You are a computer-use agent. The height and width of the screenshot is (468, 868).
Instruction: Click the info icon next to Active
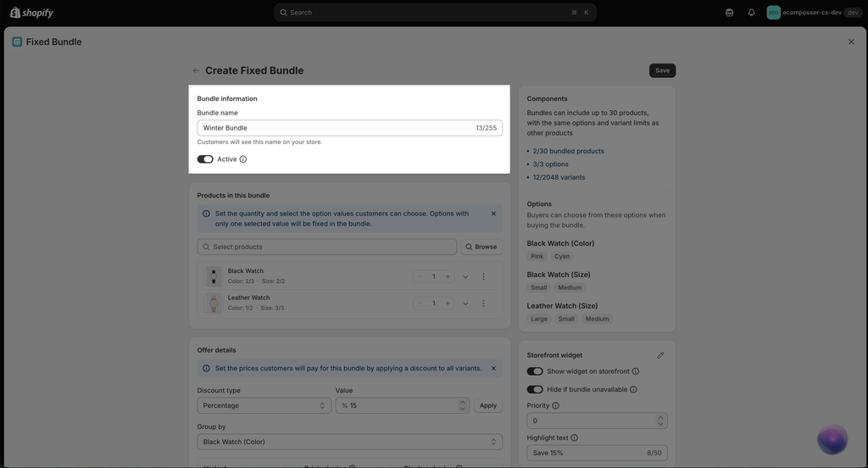243,159
